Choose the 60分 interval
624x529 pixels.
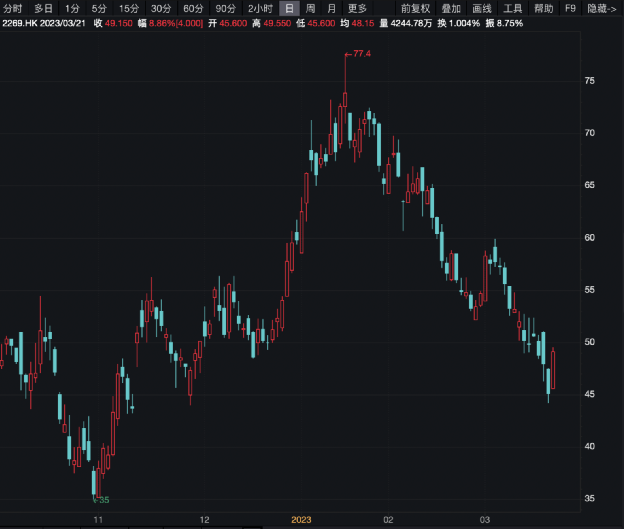point(193,8)
